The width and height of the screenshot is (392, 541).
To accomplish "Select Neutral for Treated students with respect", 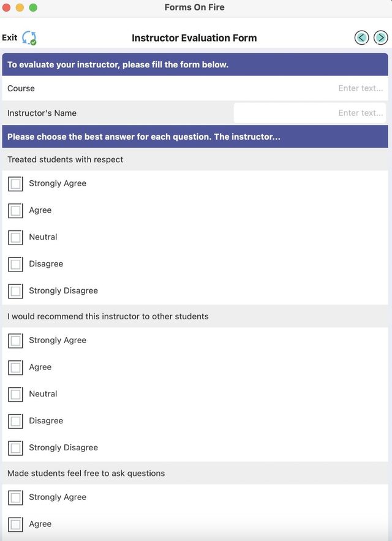I will (15, 237).
